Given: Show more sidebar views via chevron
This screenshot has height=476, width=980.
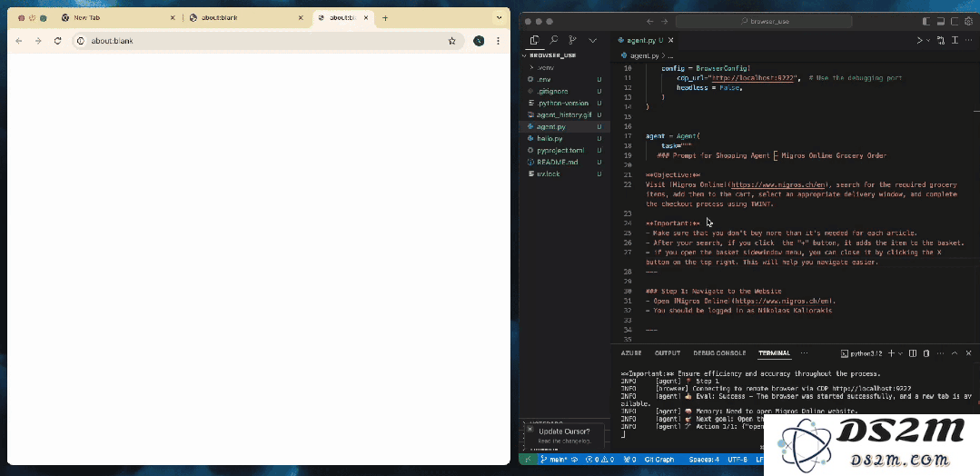Looking at the screenshot, I should click(592, 40).
